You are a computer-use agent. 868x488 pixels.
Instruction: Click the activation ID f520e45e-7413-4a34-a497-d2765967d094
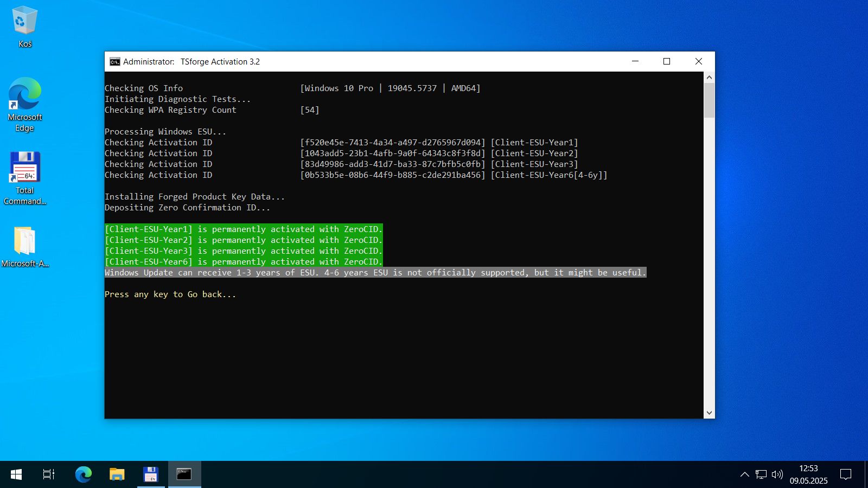click(393, 143)
